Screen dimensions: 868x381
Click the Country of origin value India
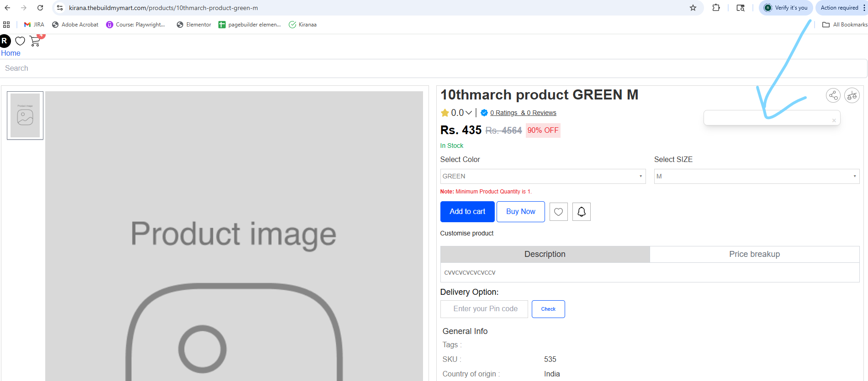552,374
